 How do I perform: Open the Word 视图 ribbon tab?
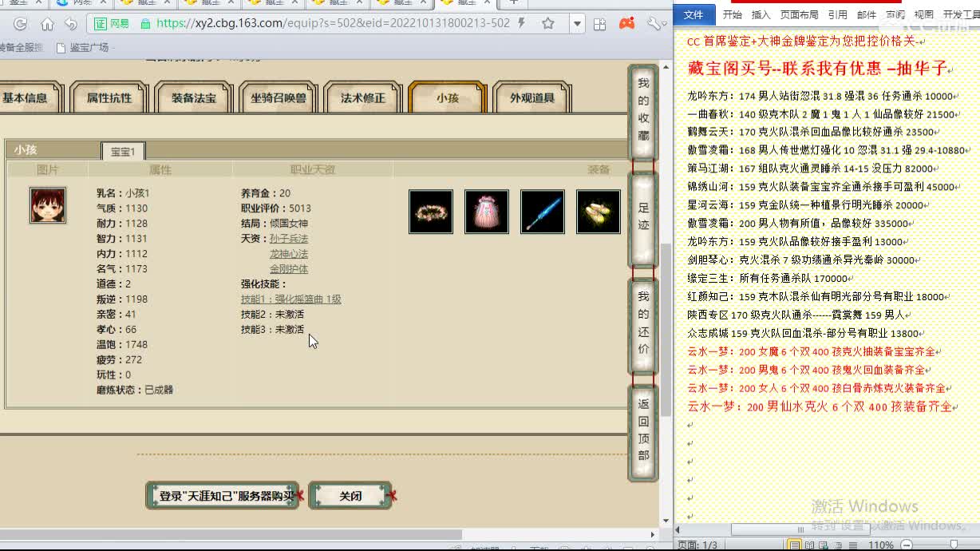(923, 14)
